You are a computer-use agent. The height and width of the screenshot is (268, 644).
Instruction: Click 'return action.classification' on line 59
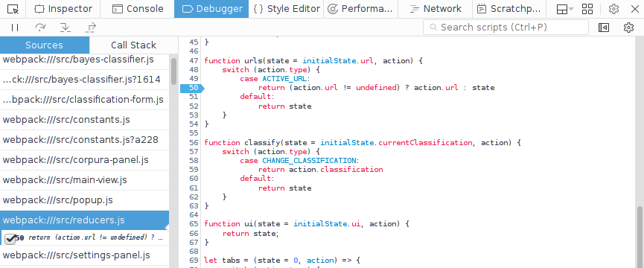coord(321,170)
